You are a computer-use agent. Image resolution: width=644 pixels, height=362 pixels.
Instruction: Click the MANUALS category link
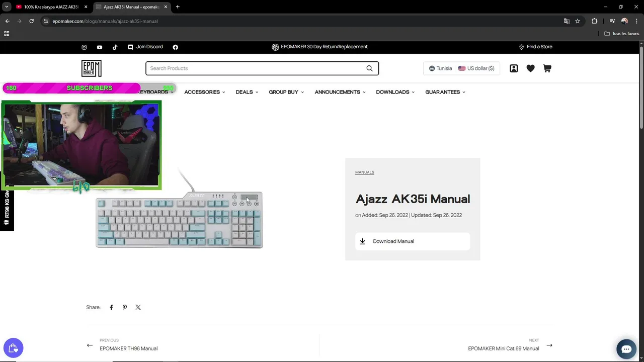coord(365,172)
